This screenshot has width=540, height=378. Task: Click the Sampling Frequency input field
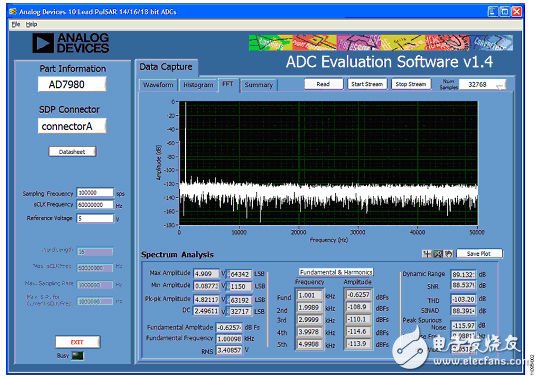coord(95,193)
